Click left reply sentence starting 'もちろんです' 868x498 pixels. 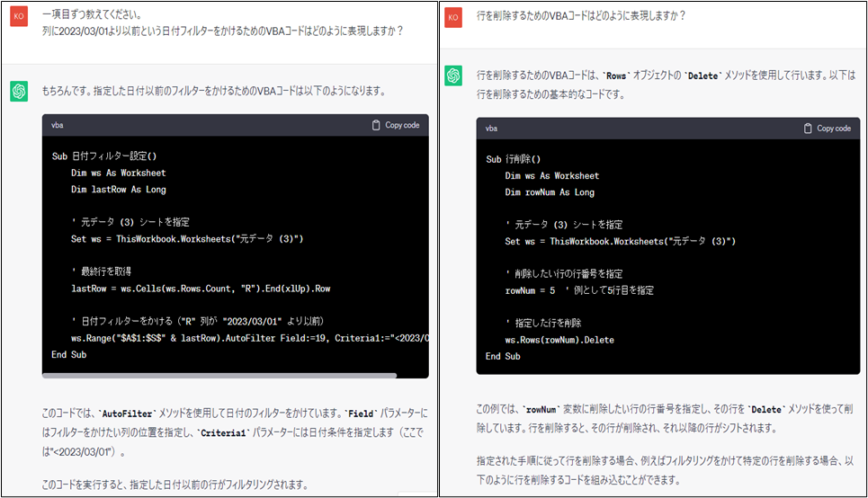[x=214, y=92]
